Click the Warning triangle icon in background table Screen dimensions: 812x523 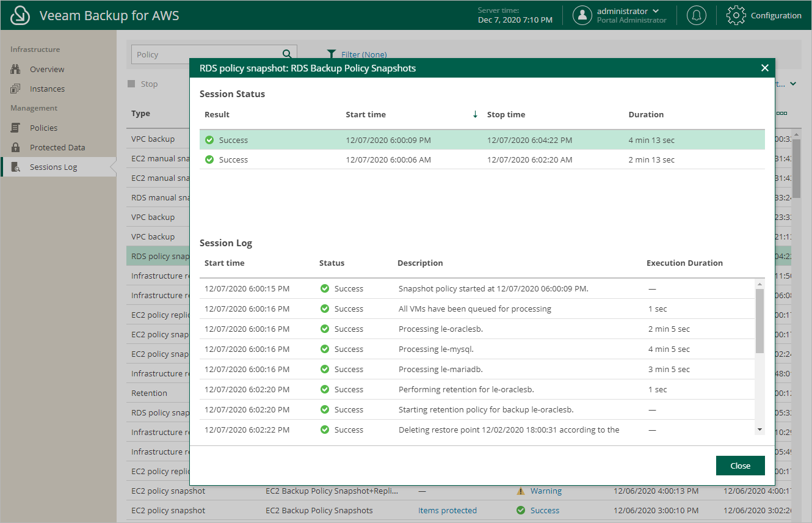coord(521,491)
